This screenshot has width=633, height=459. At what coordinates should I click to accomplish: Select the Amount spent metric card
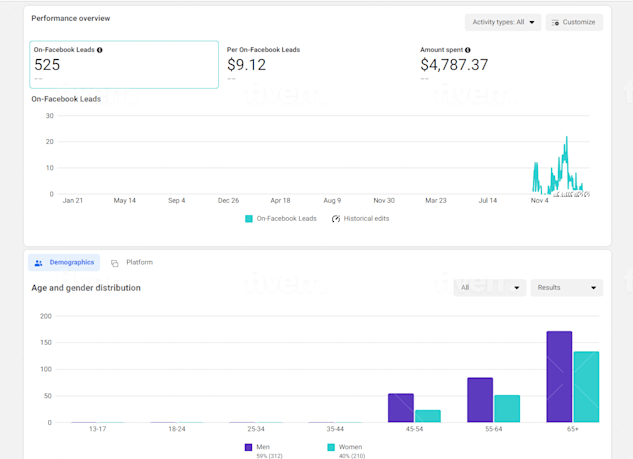click(x=454, y=65)
